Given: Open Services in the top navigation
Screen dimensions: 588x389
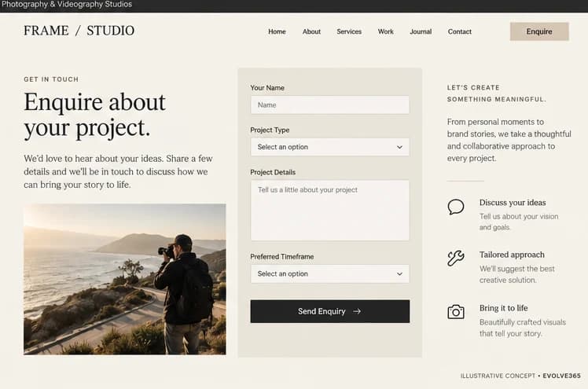Looking at the screenshot, I should [x=349, y=31].
